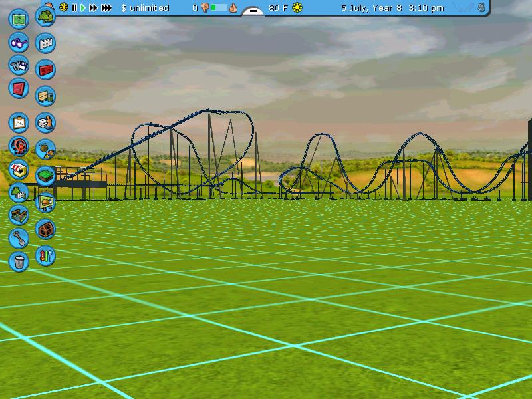This screenshot has height=399, width=532.
Task: Open the white fences icon
Action: 45,43
